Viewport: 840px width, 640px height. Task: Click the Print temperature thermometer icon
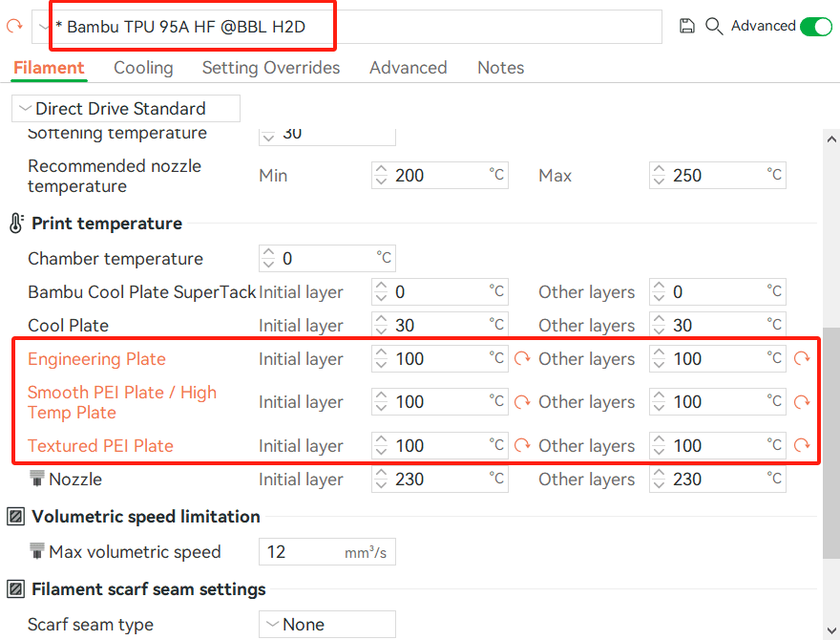pyautogui.click(x=16, y=223)
